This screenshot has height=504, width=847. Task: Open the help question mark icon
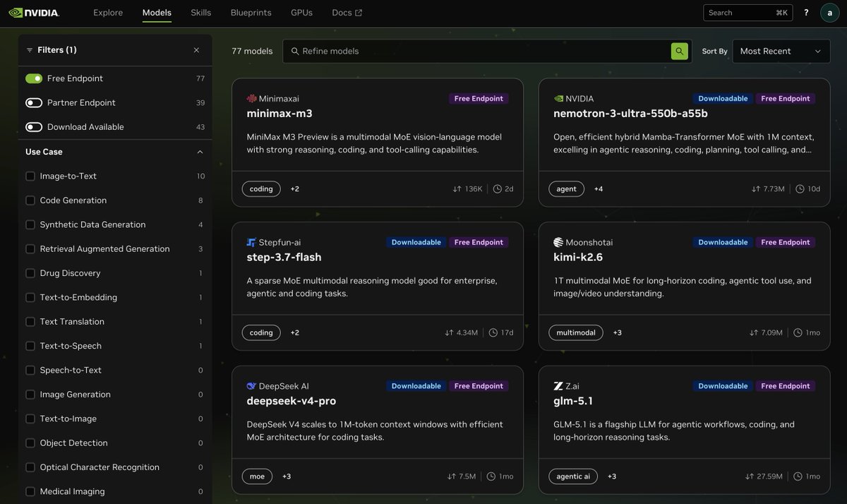pos(806,13)
